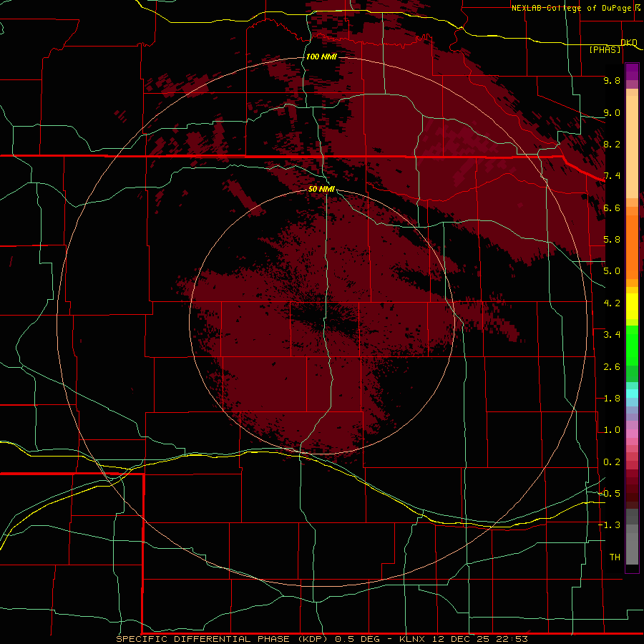Screen dimensions: 644x644
Task: Click the 9.0 value on color scale
Action: [612, 112]
